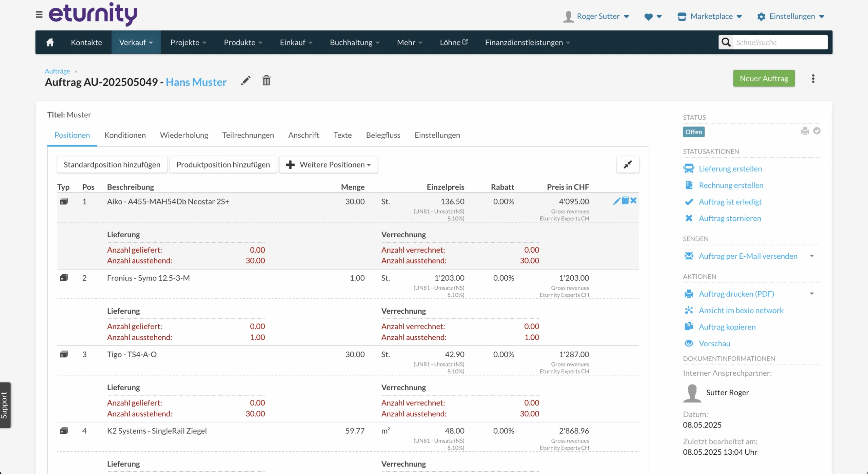Click Lieferung erstellen action
This screenshot has width=868, height=474.
[730, 169]
